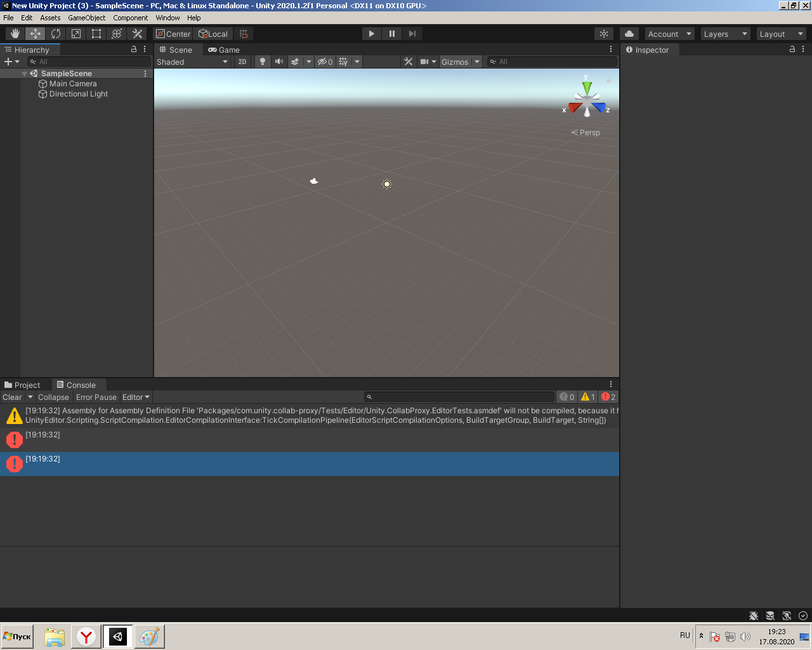Toggle scene effects layer icon
The height and width of the screenshot is (650, 812).
coord(295,62)
